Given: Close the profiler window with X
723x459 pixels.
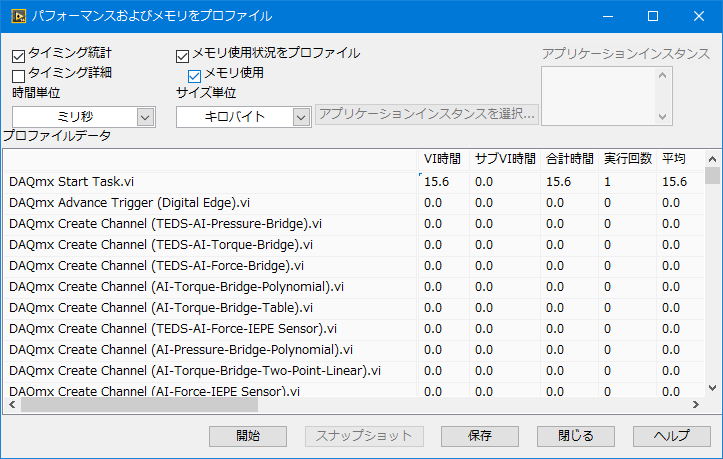Looking at the screenshot, I should coord(699,16).
